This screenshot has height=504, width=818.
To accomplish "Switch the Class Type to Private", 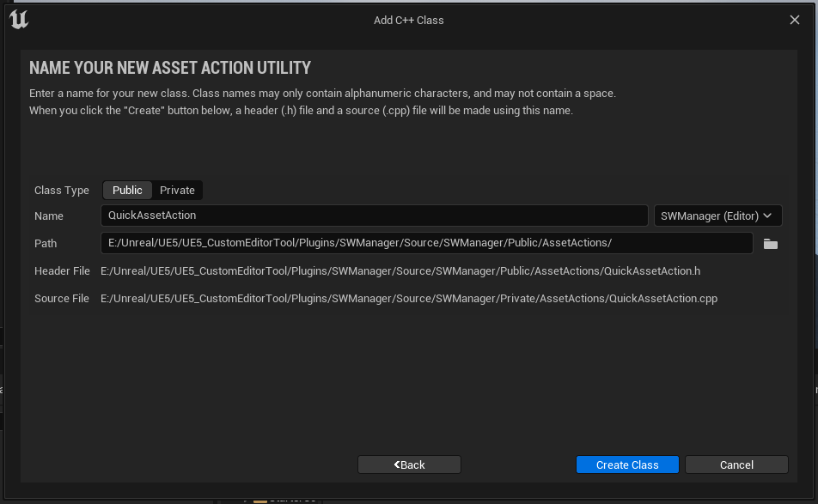I will point(177,190).
